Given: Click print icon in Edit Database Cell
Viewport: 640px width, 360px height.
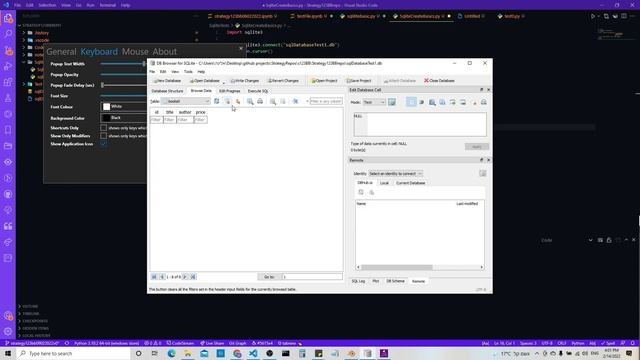Looking at the screenshot, I should pyautogui.click(x=484, y=102).
